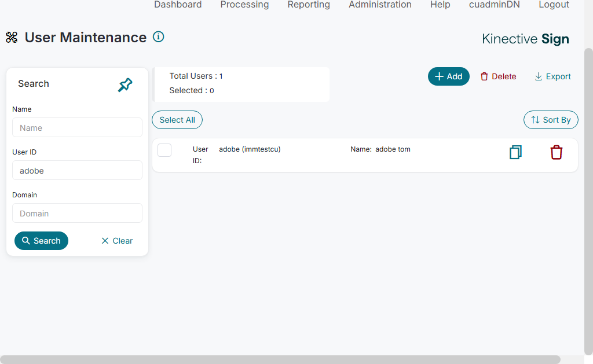Pin the Search panel with pushpin icon
Screen dimensions: 593x364
(125, 85)
